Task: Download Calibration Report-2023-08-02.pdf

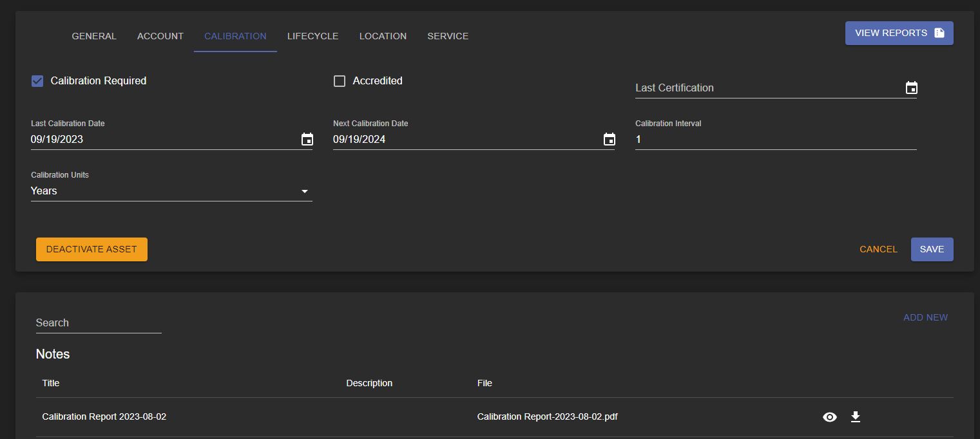Action: tap(856, 416)
